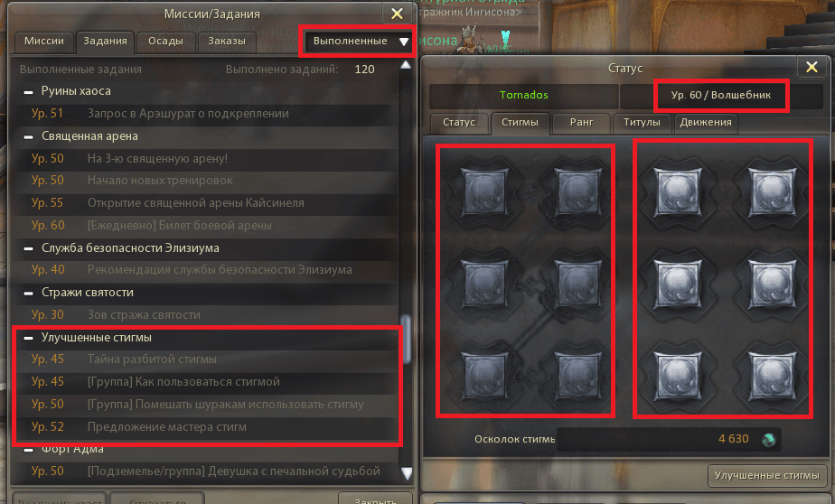
Task: Click the Улучшенные стигмы button
Action: (x=767, y=476)
